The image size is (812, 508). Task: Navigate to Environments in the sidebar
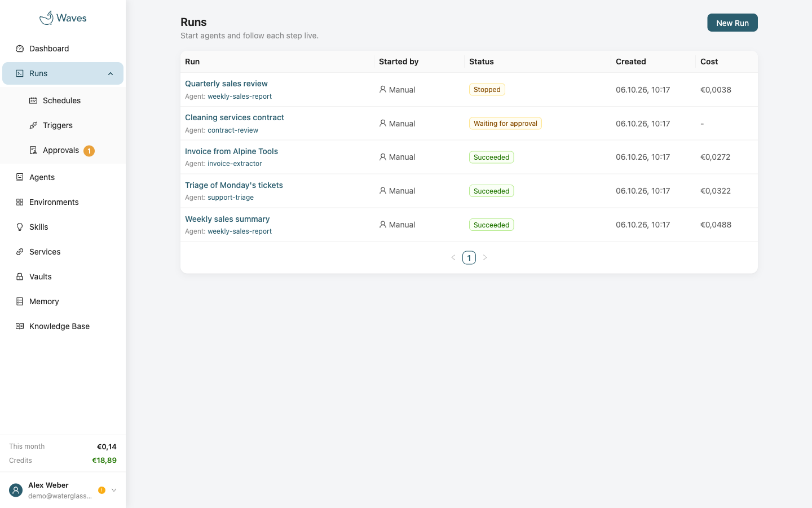click(x=63, y=202)
